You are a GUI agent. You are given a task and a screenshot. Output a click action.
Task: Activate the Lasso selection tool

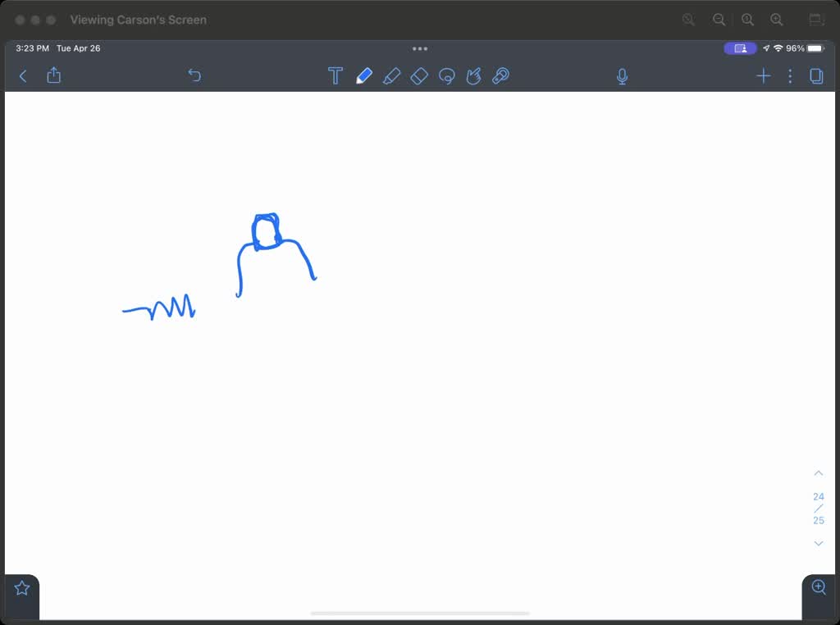[x=447, y=75]
